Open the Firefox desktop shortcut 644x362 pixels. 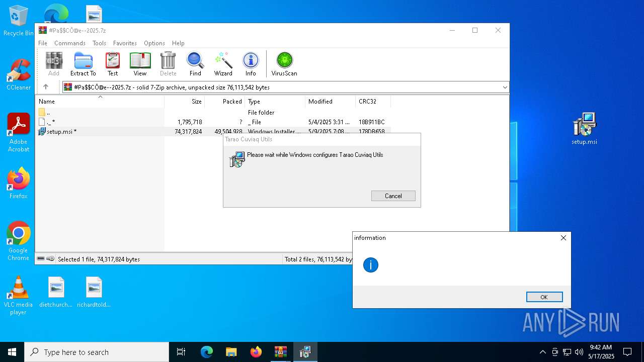coord(18,184)
